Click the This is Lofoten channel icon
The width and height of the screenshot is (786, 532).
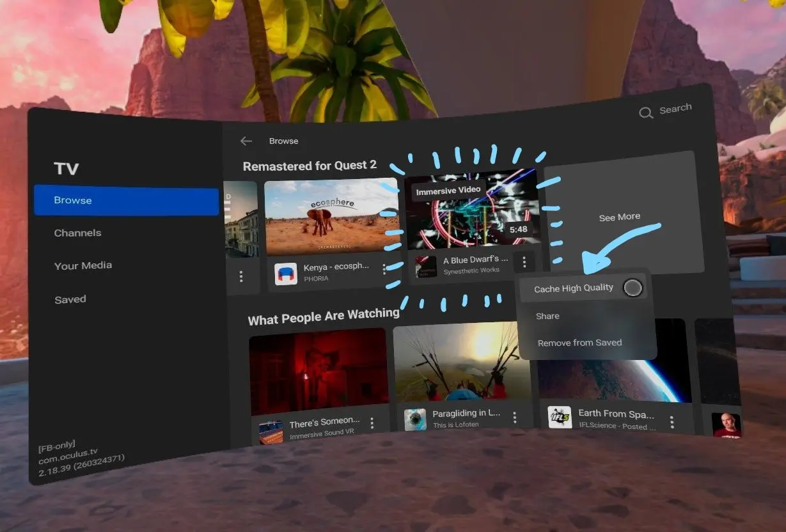415,419
